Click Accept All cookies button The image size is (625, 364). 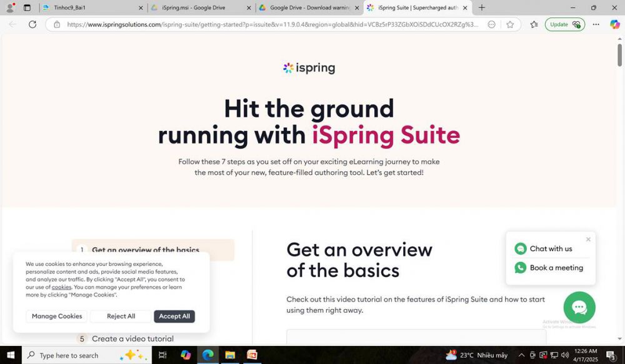click(x=174, y=316)
